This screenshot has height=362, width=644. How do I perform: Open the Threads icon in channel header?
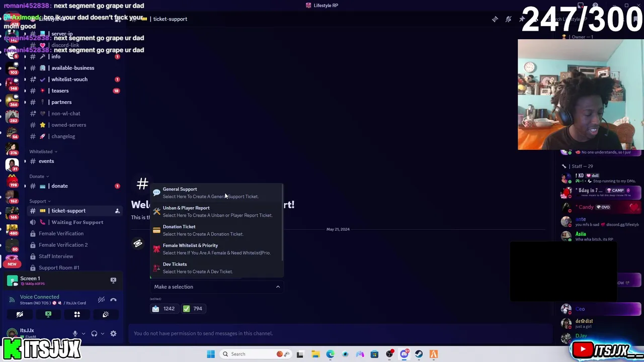coord(495,19)
